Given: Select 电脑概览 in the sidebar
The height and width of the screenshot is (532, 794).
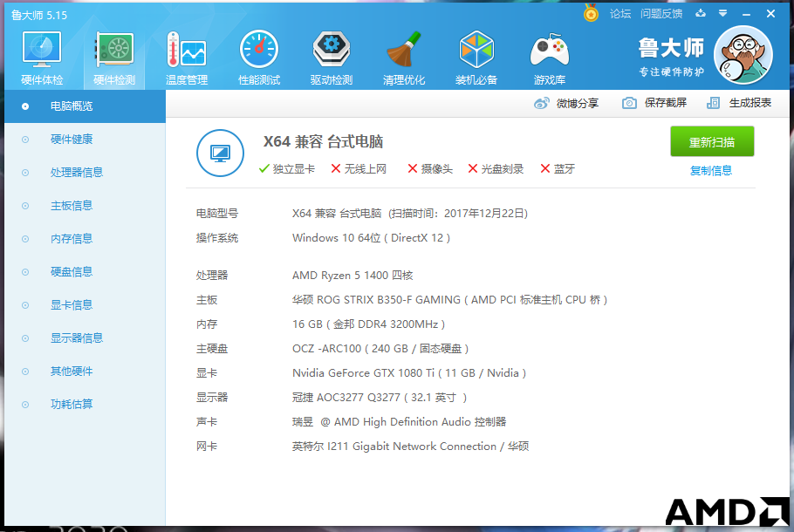Looking at the screenshot, I should 86,106.
